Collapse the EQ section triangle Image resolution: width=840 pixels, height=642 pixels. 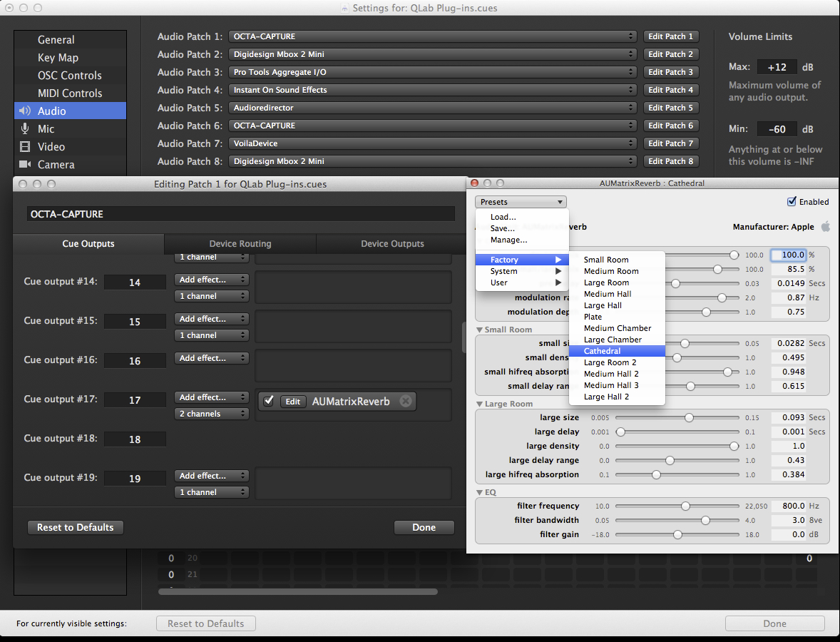click(x=480, y=492)
